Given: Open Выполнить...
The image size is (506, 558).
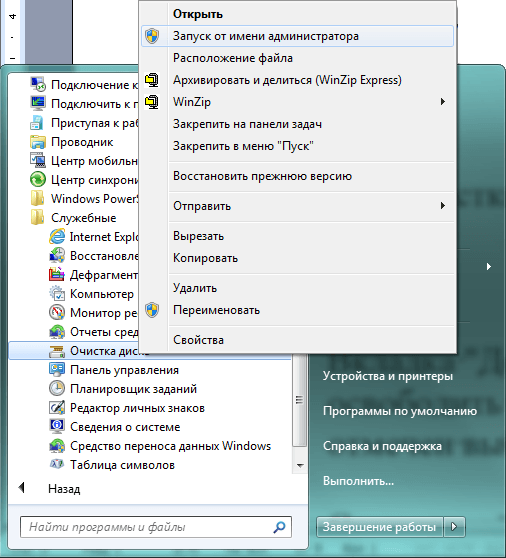Looking at the screenshot, I should pos(358,481).
